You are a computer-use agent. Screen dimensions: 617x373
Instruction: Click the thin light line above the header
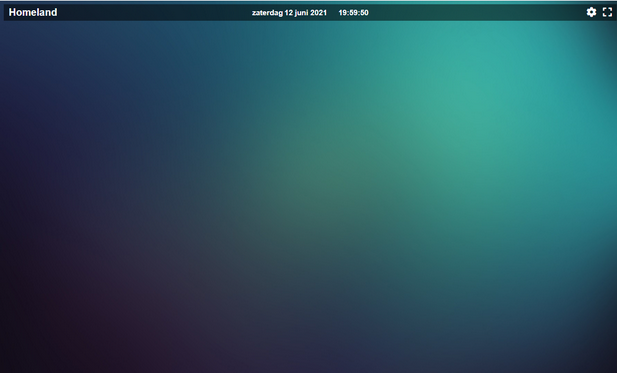[308, 2]
